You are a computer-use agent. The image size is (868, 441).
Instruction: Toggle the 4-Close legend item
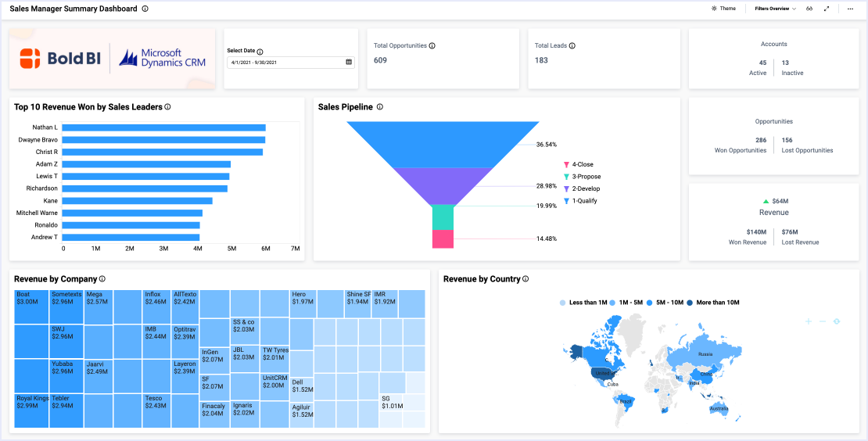click(582, 165)
